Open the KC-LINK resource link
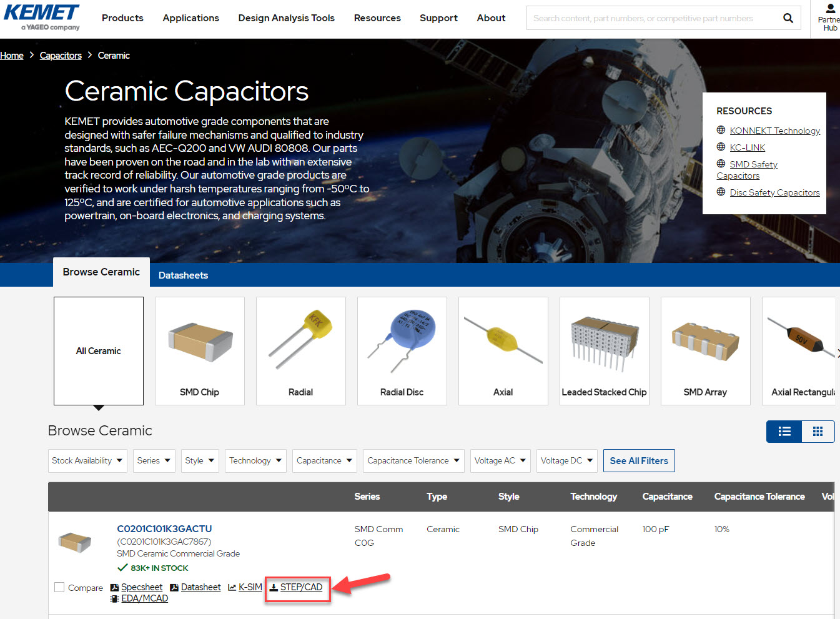 pyautogui.click(x=748, y=147)
